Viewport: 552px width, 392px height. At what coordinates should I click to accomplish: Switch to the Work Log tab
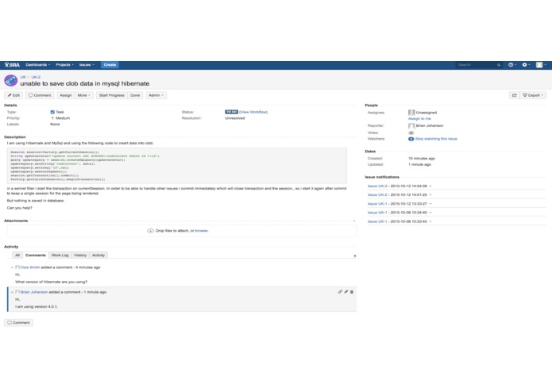click(60, 256)
